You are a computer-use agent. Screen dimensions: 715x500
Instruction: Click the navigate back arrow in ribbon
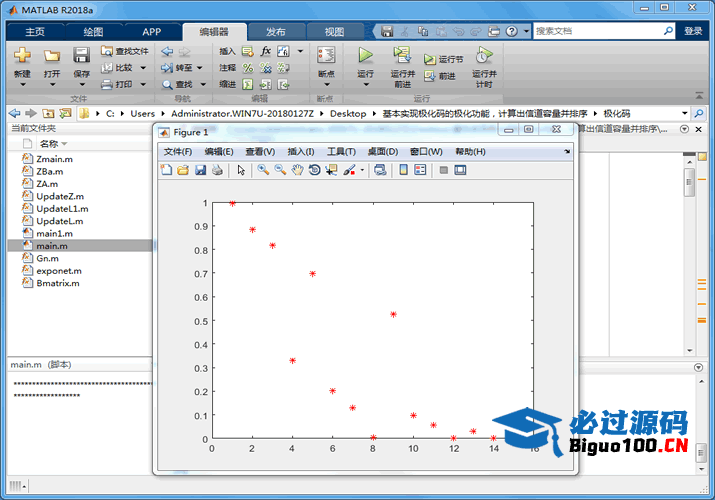(x=167, y=51)
